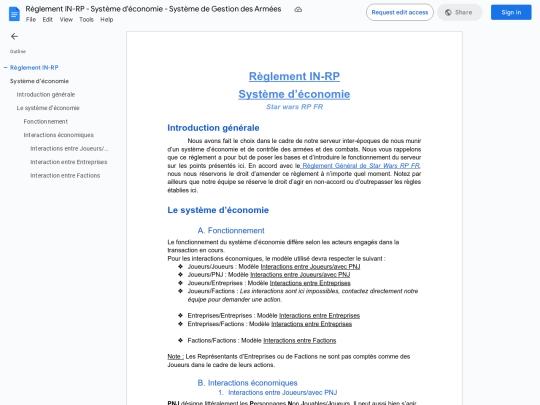The image size is (540, 405).
Task: Collapse the Règlement IN-RP outline entry
Action: pos(5,68)
